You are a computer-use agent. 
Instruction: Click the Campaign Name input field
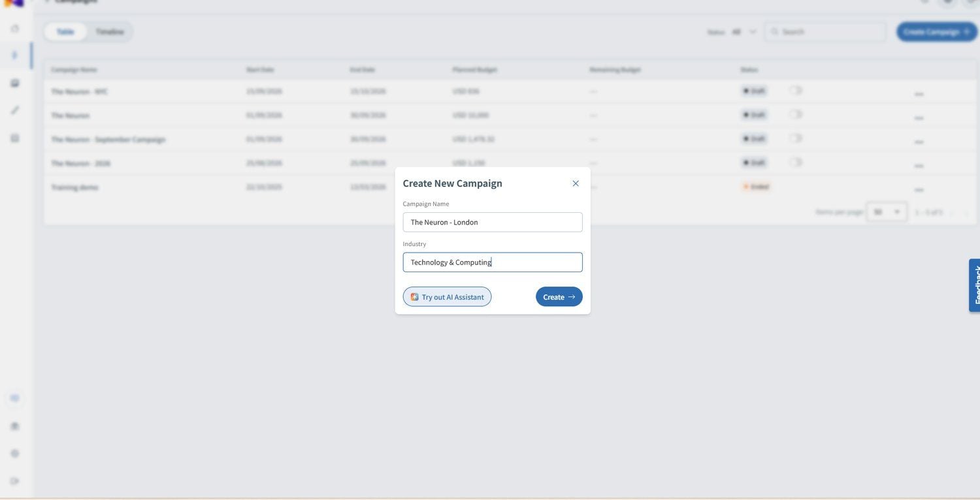tap(493, 222)
